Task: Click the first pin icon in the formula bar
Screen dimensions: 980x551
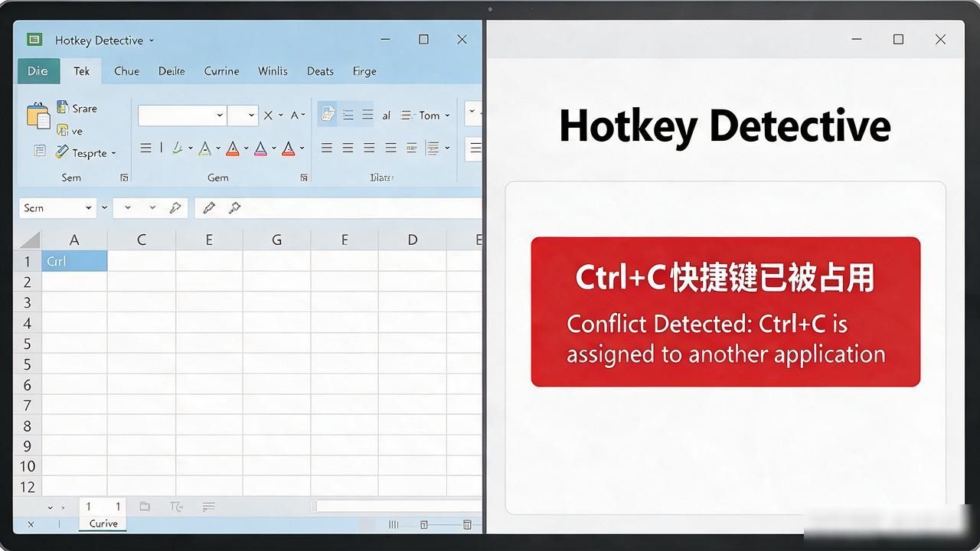Action: (209, 207)
